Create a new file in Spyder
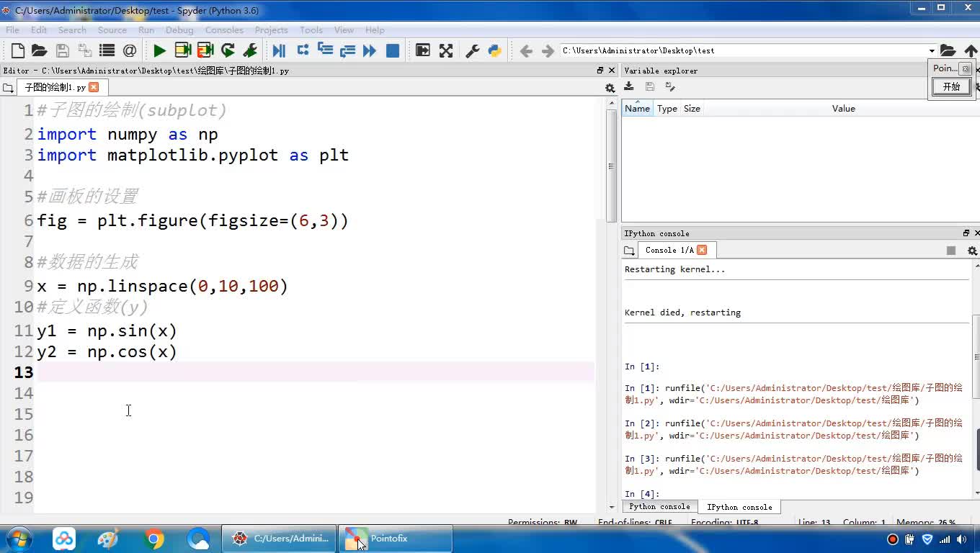 click(18, 50)
